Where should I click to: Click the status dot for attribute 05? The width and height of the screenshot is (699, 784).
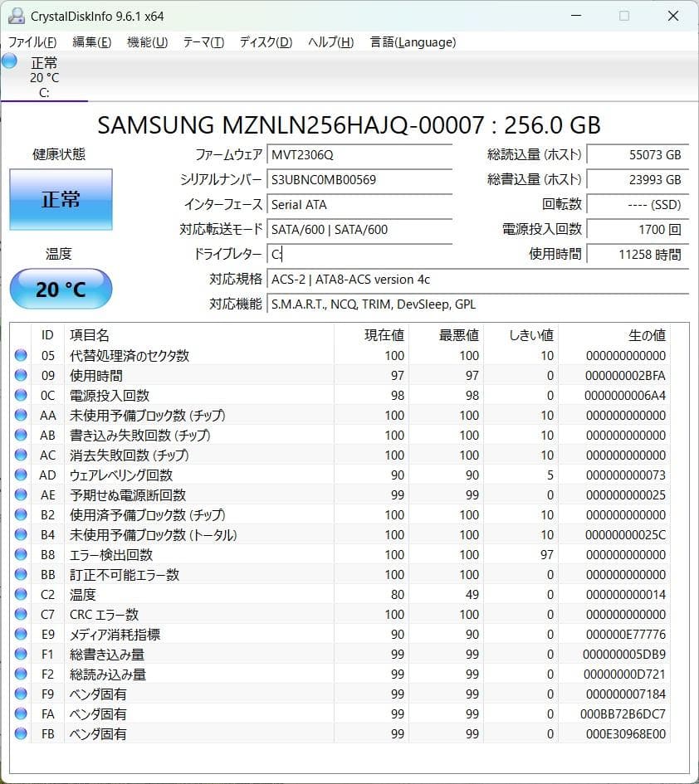pos(21,355)
